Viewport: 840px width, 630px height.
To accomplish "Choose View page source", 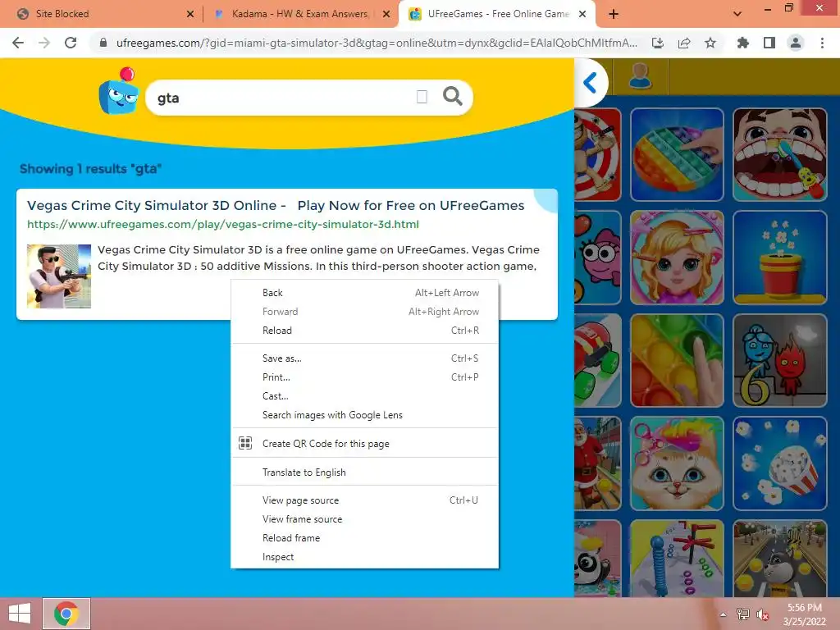I will [364, 500].
